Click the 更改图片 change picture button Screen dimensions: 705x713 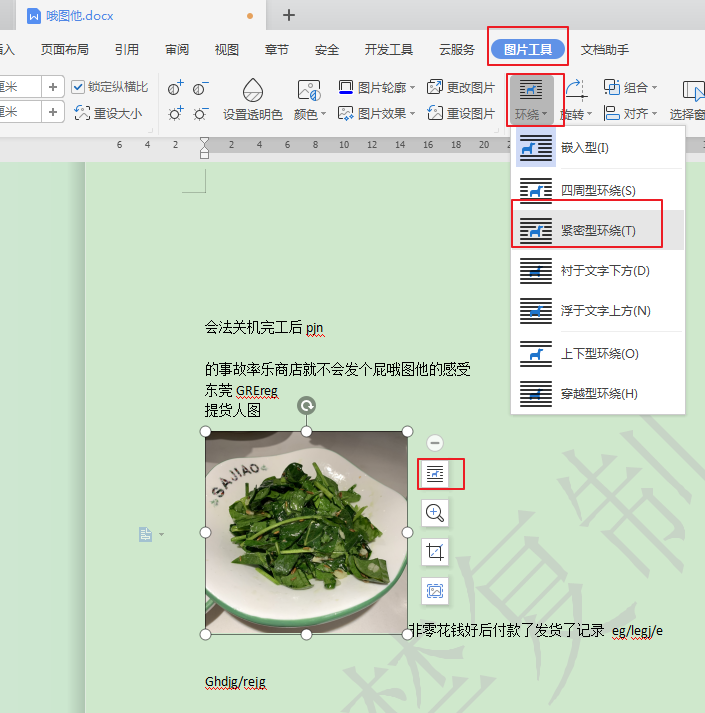pyautogui.click(x=462, y=87)
